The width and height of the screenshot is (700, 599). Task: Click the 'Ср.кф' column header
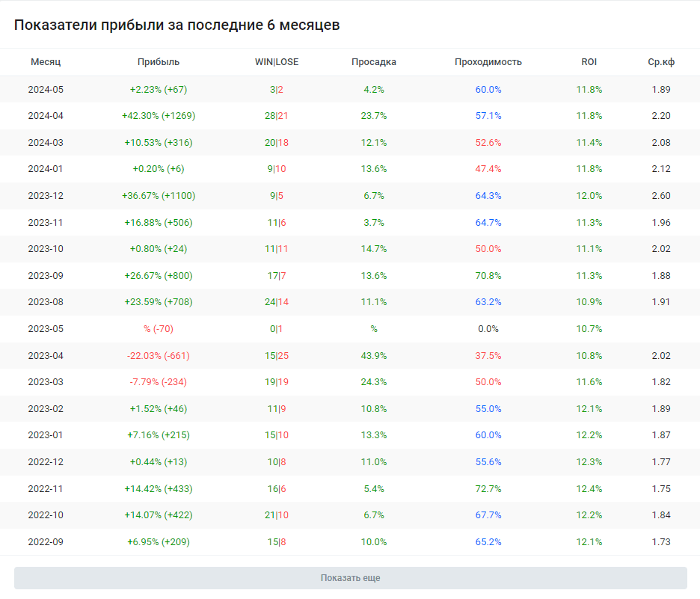(x=661, y=62)
